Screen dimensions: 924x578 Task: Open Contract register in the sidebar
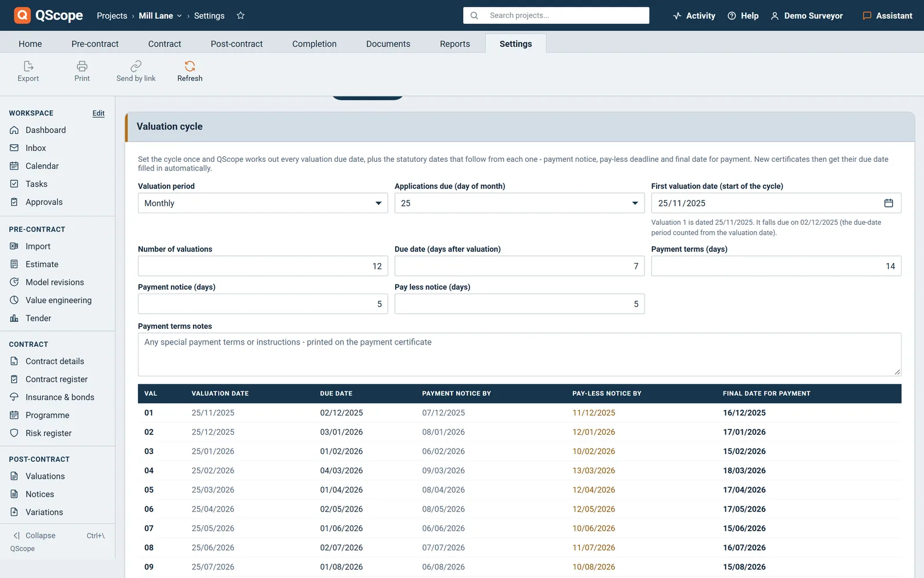[58, 379]
